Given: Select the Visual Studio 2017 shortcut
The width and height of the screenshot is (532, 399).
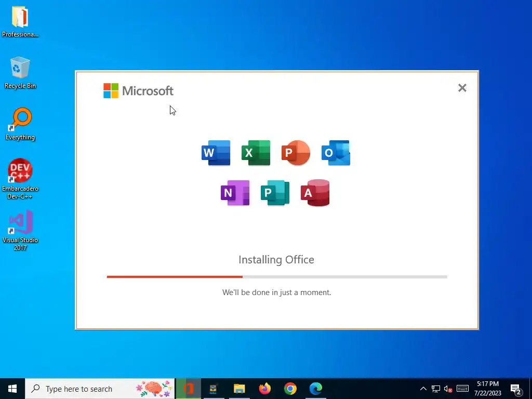Looking at the screenshot, I should point(20,230).
